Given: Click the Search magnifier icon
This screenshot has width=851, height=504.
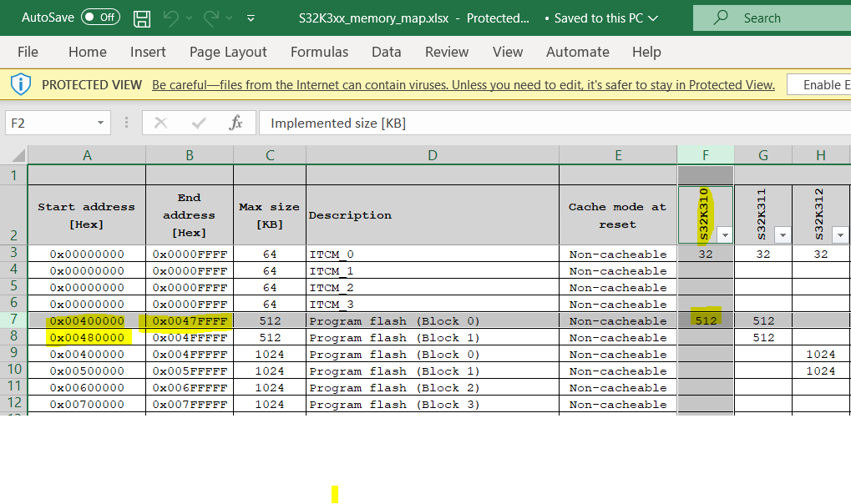Looking at the screenshot, I should tap(720, 17).
